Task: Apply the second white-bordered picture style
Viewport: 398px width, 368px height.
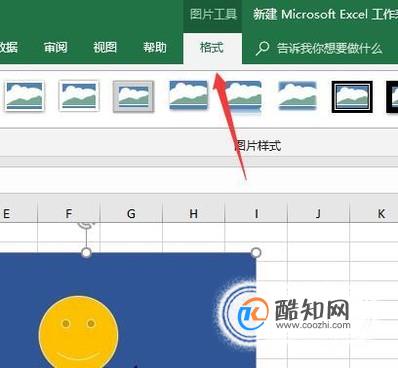Action: [79, 96]
